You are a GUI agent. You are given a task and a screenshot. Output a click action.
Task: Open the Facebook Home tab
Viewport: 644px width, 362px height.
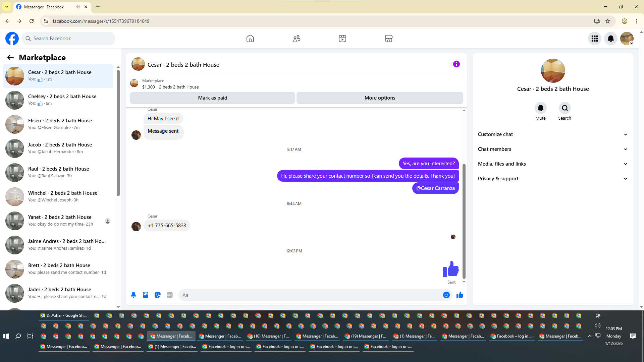[x=250, y=39]
